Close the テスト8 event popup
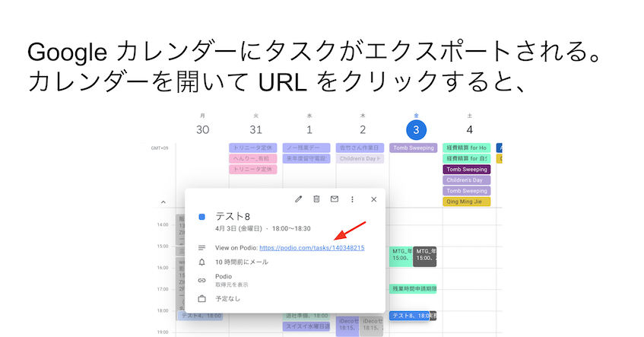Image resolution: width=644 pixels, height=337 pixels. (373, 199)
